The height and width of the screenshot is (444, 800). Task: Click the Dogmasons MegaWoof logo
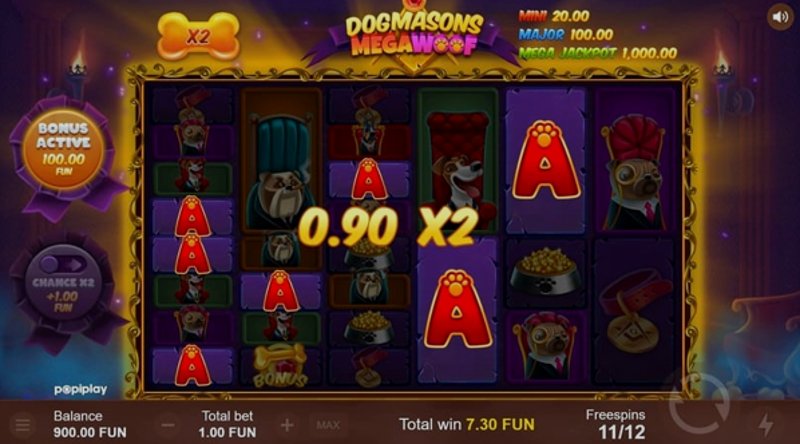(414, 34)
